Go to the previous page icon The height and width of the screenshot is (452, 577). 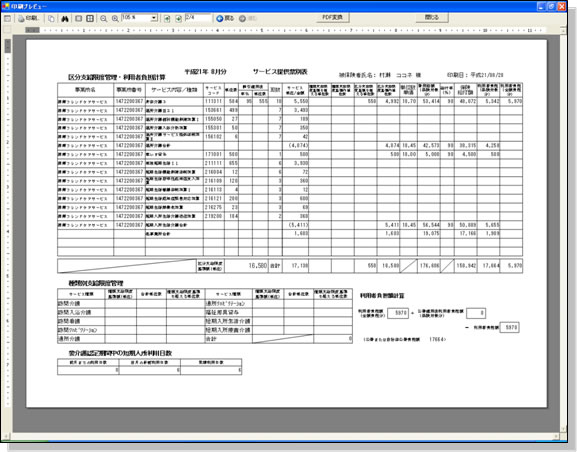click(x=167, y=18)
